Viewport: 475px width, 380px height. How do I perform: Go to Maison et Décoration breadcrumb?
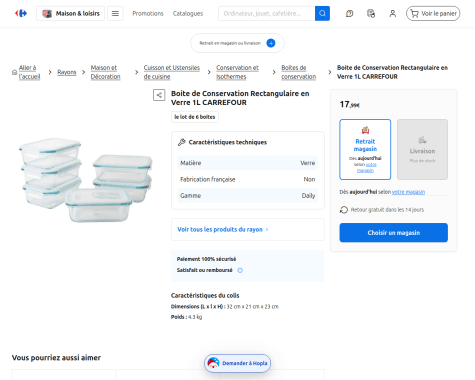(105, 72)
